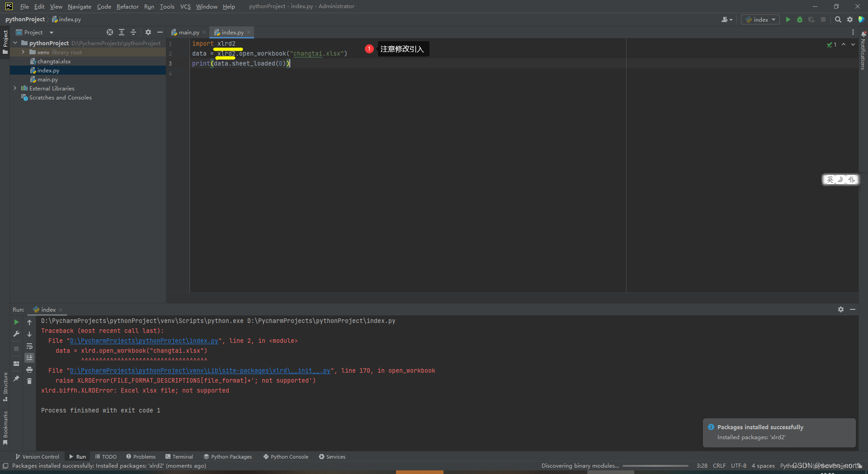
Task: Open the Problems tool window
Action: click(x=141, y=456)
